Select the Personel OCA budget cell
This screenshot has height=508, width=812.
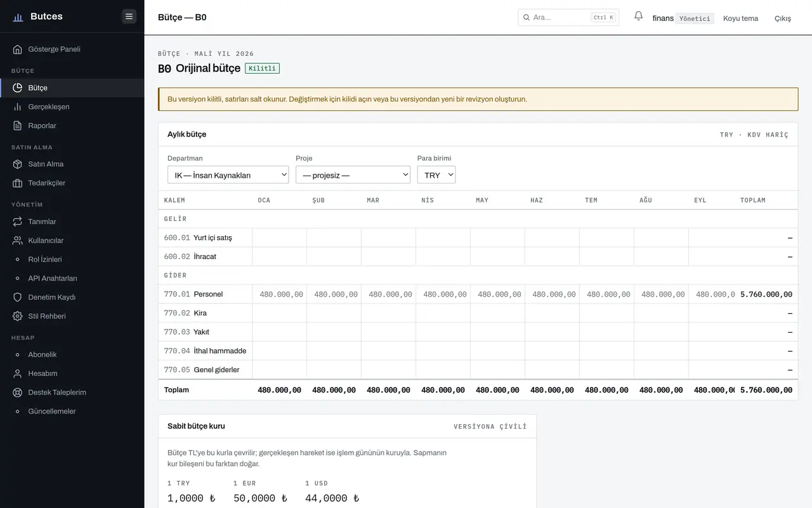[280, 294]
